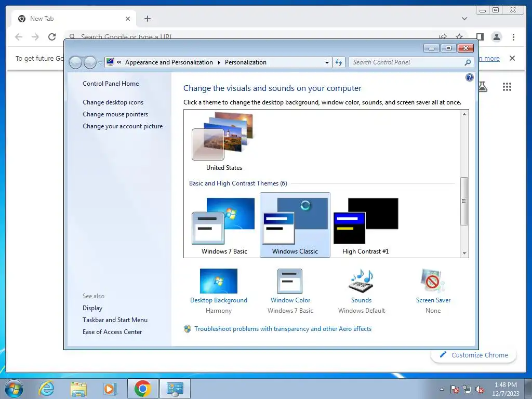The image size is (532, 399).
Task: Click Chrome's back arrow
Action: coord(19,37)
